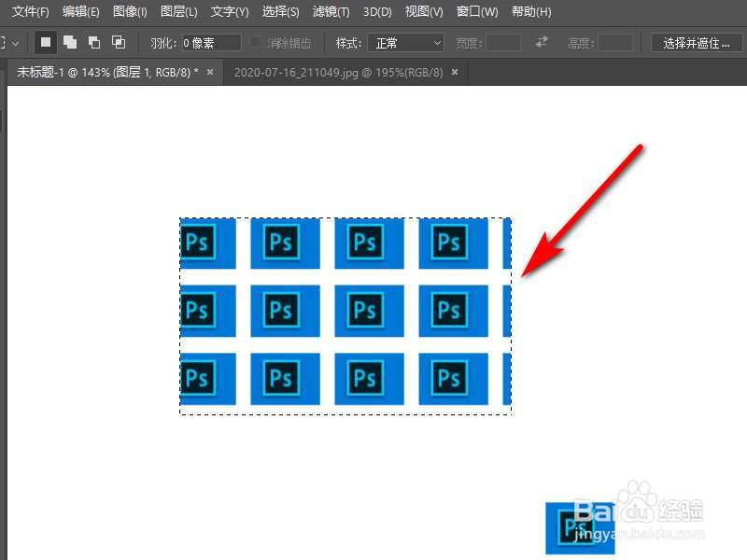747x560 pixels.
Task: Open the 帮助(H) menu
Action: click(x=531, y=11)
